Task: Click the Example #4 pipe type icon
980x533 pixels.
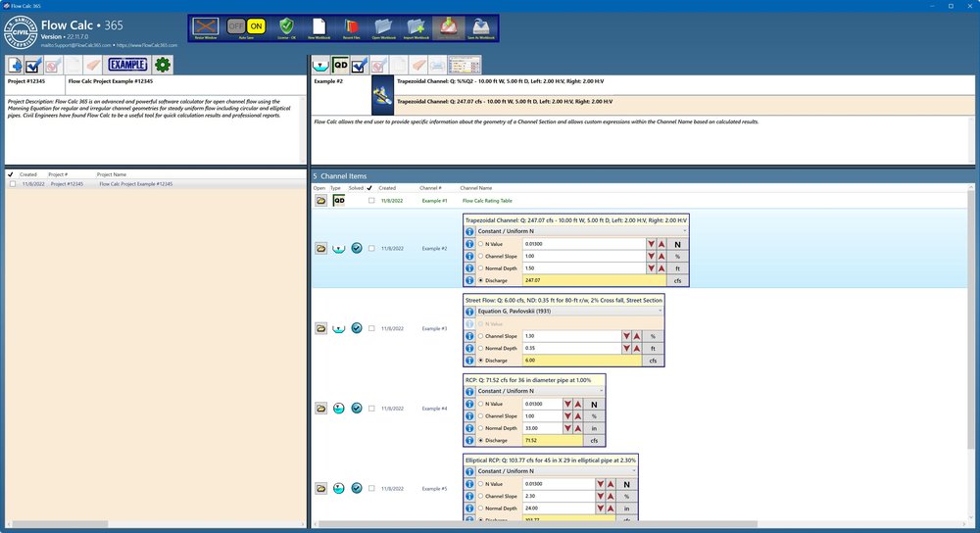Action: [339, 408]
